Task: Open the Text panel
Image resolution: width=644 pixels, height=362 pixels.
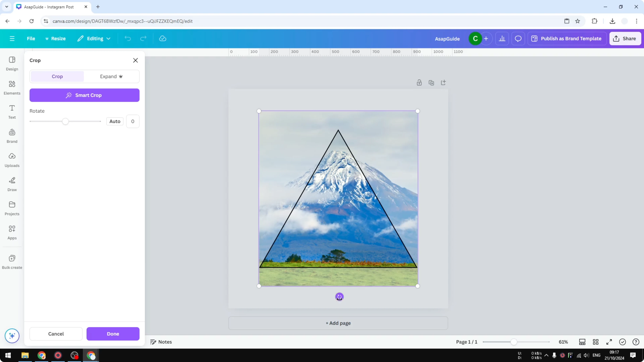Action: [x=12, y=112]
